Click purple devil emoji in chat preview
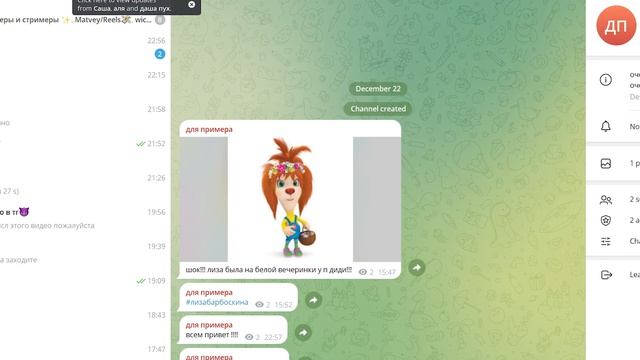Screen dimensions: 640x360 click(24, 212)
